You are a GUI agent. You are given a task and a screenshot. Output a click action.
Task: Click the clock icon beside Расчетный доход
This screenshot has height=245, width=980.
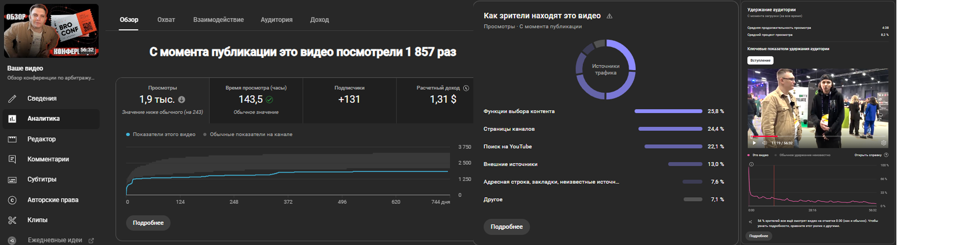coord(466,88)
